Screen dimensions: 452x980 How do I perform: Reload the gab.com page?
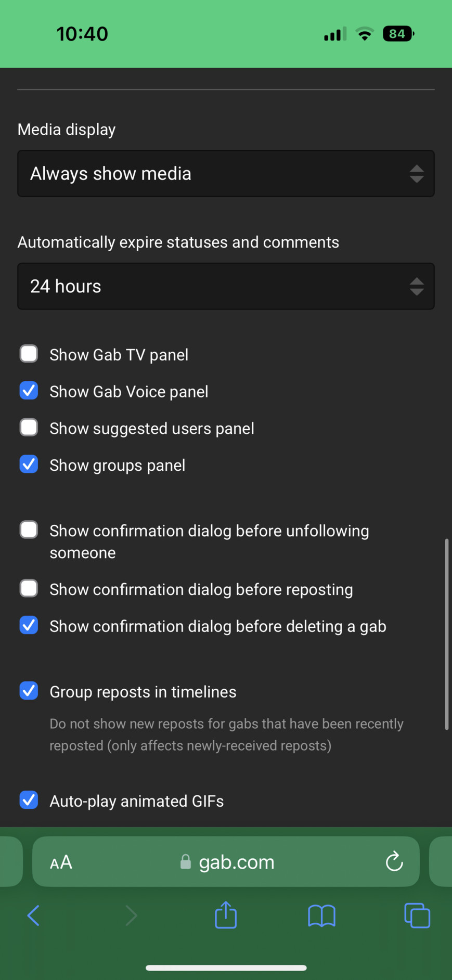[x=394, y=862]
